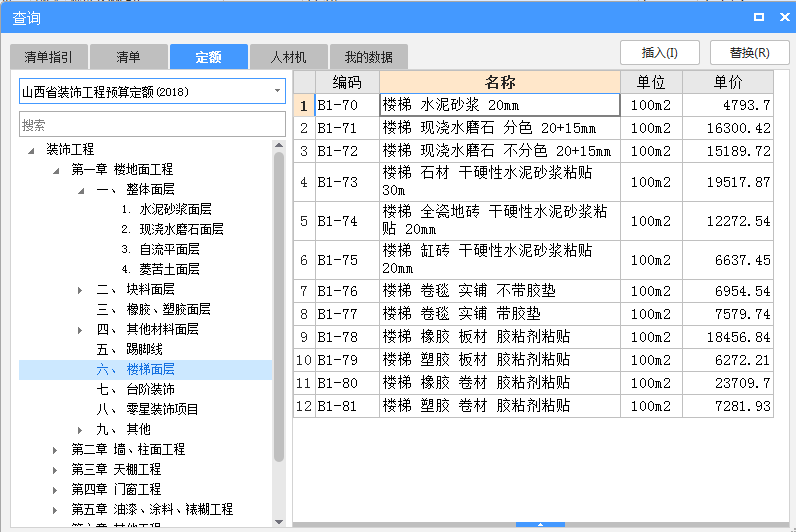
Task: Close the 查询 dialog
Action: [784, 17]
